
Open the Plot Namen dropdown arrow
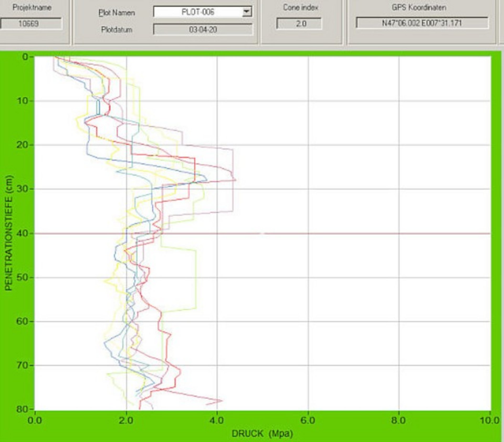[246, 12]
